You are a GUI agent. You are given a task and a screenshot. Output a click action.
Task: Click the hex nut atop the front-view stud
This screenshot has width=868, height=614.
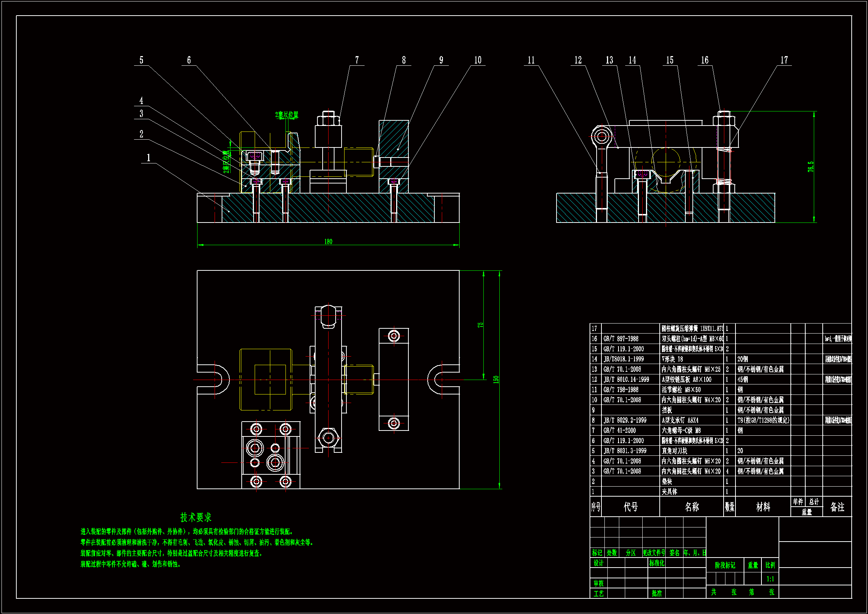(x=328, y=120)
